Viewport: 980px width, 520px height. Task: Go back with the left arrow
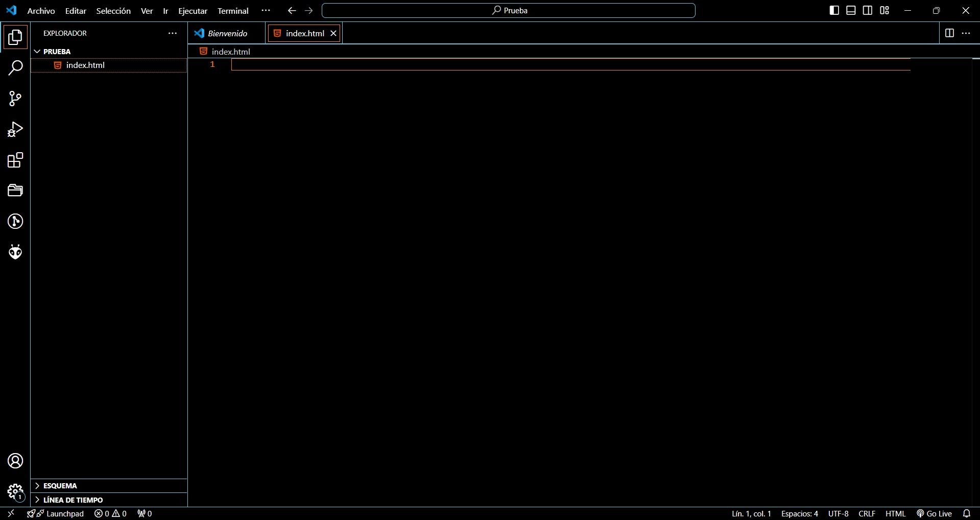tap(292, 10)
